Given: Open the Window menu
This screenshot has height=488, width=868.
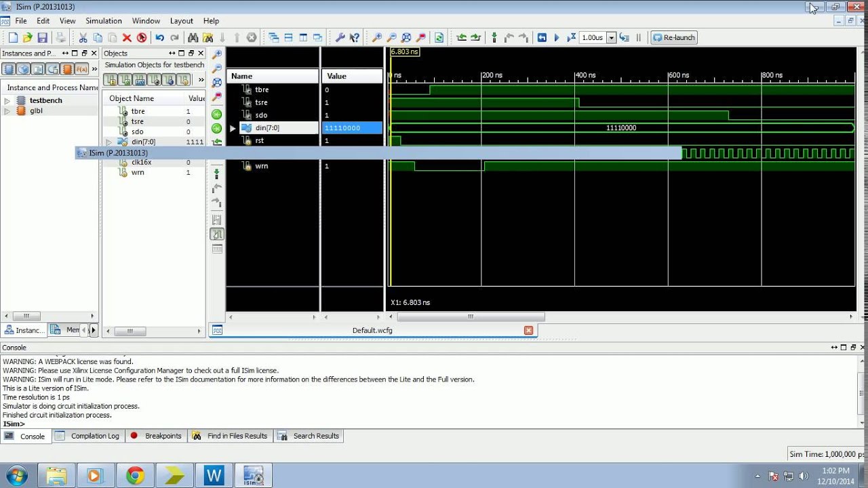Looking at the screenshot, I should pos(146,21).
